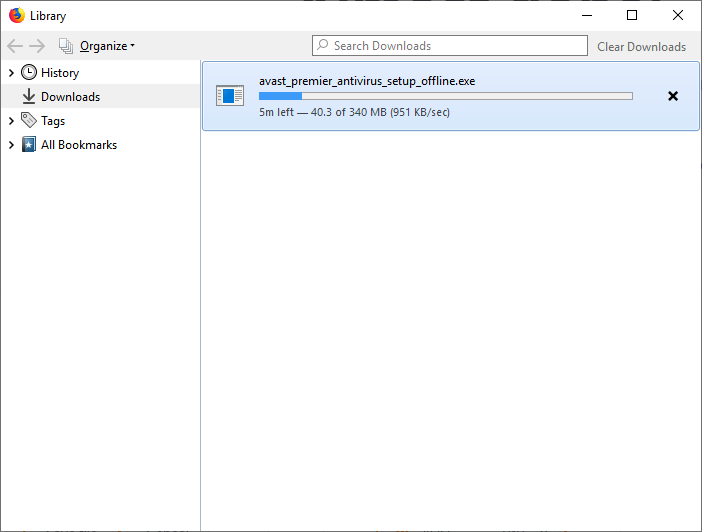Go forward with the right arrow
Screen dimensions: 702x532
point(37,46)
